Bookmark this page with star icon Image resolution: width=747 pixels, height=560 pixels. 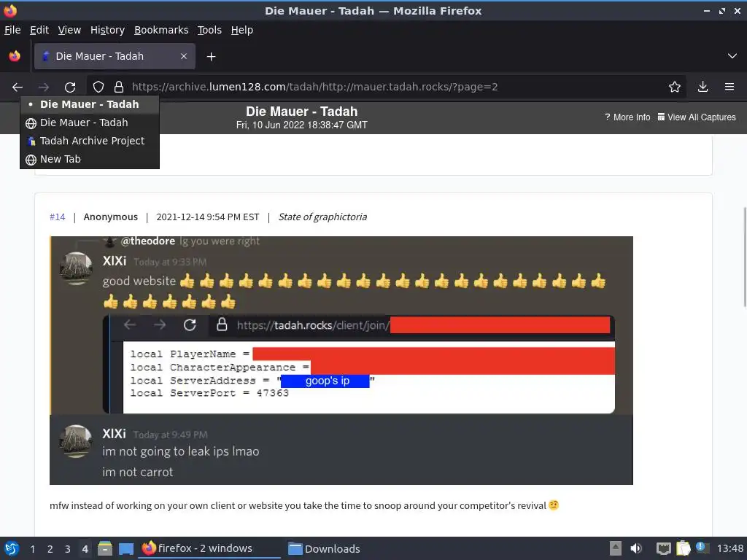pyautogui.click(x=675, y=87)
